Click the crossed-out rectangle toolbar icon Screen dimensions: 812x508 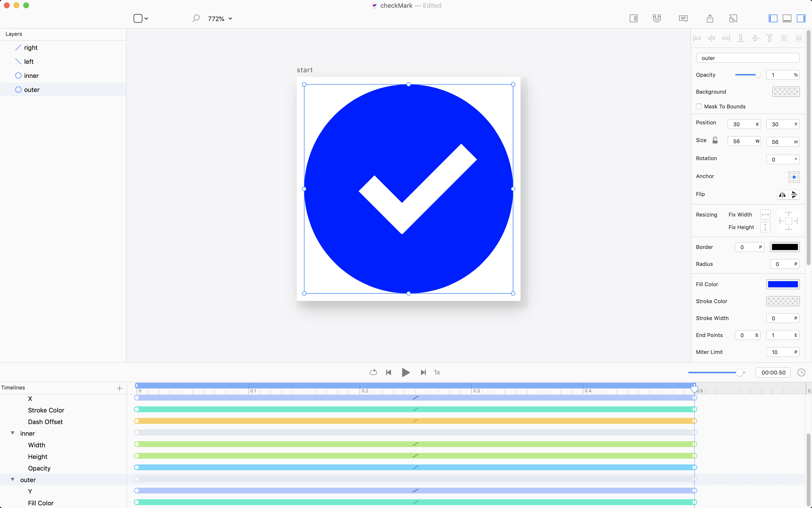(733, 18)
